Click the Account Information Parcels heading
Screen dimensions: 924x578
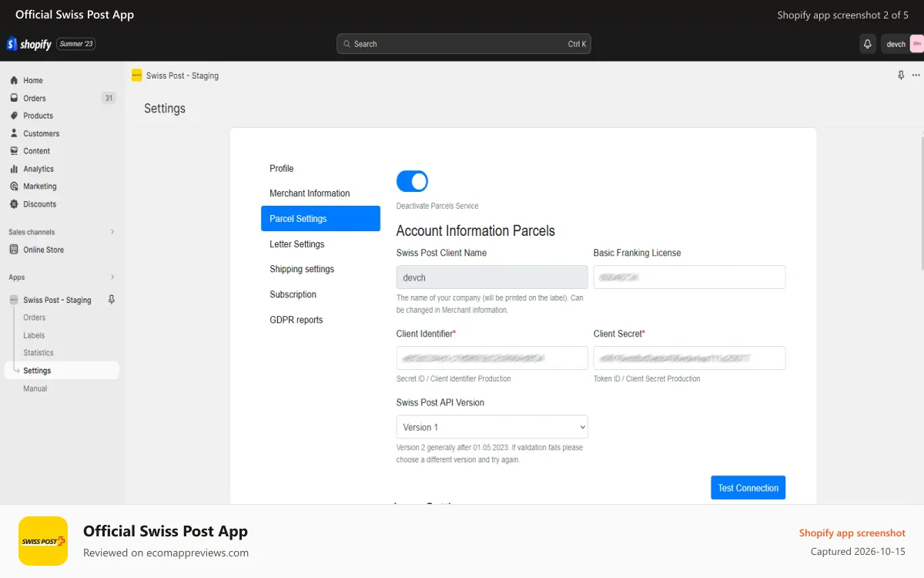475,230
